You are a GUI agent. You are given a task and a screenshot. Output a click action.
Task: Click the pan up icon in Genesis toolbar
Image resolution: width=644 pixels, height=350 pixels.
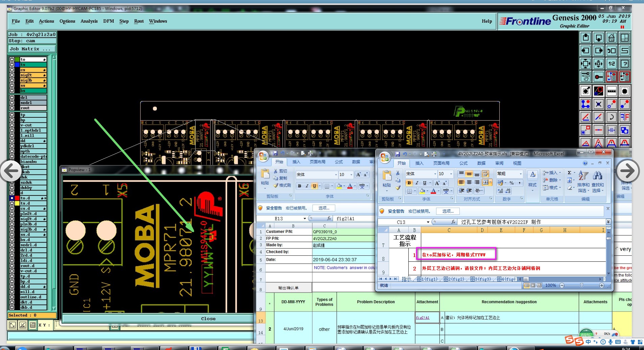[x=586, y=38]
